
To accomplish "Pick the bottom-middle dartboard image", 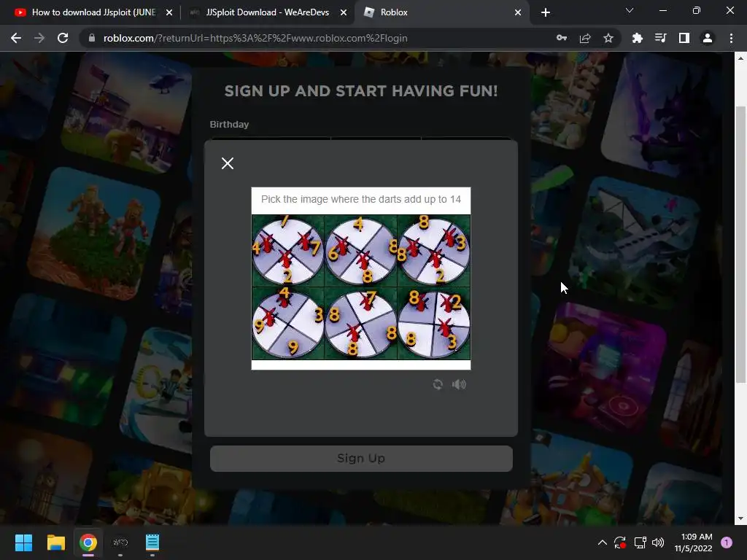I will click(x=360, y=323).
